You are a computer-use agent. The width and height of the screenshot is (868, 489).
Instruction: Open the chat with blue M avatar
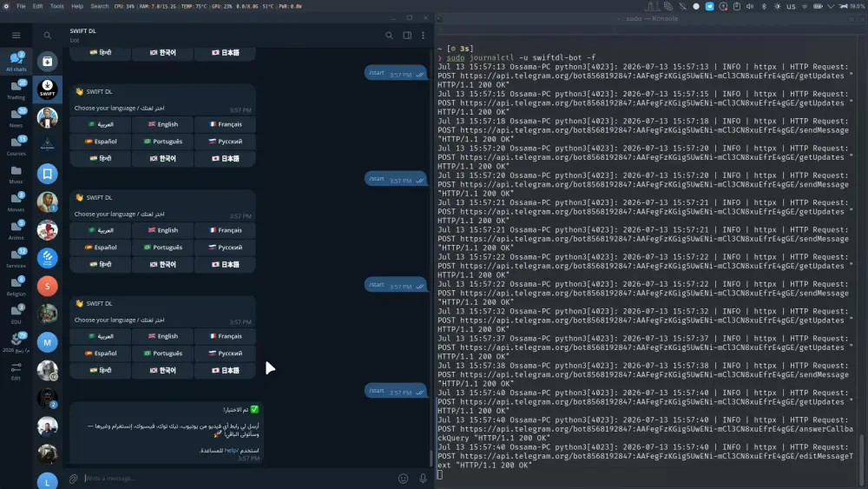click(x=47, y=342)
